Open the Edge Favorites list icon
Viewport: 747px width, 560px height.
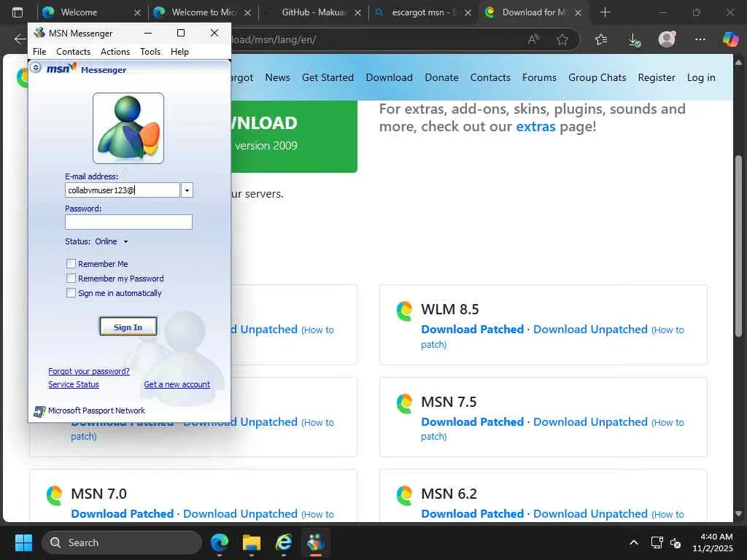601,39
